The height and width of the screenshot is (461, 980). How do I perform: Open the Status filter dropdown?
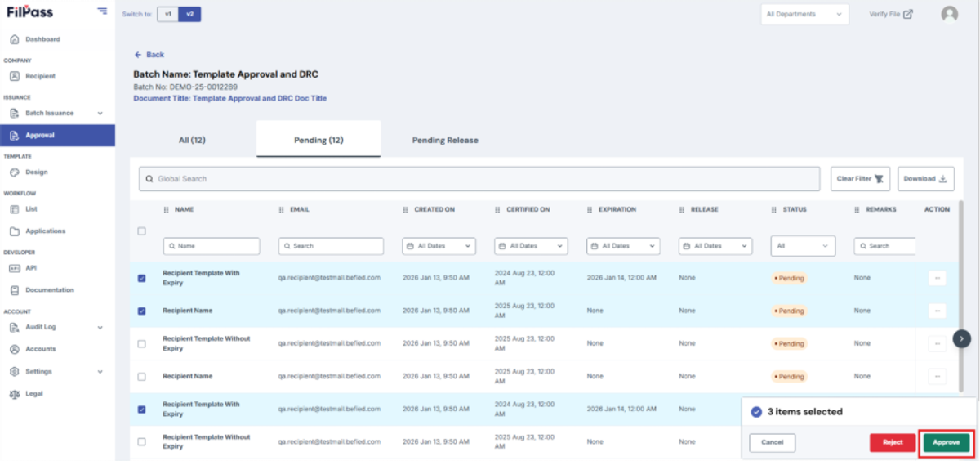pyautogui.click(x=803, y=245)
